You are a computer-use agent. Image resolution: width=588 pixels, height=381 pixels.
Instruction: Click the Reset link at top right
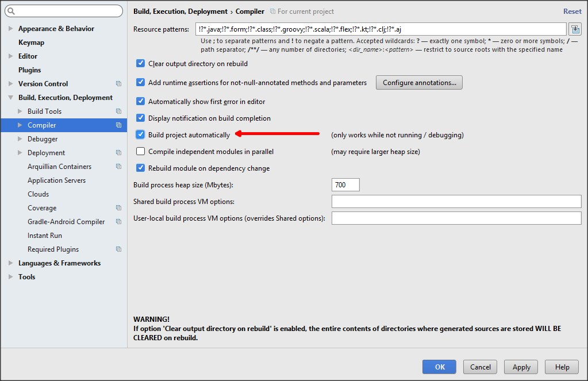pos(572,11)
